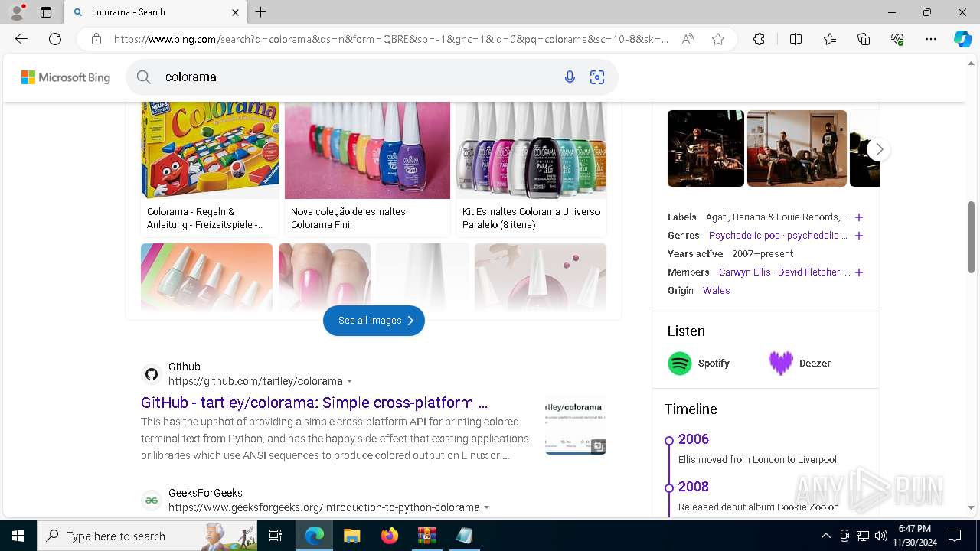Launch Firefox from taskbar
This screenshot has width=980, height=551.
[390, 536]
